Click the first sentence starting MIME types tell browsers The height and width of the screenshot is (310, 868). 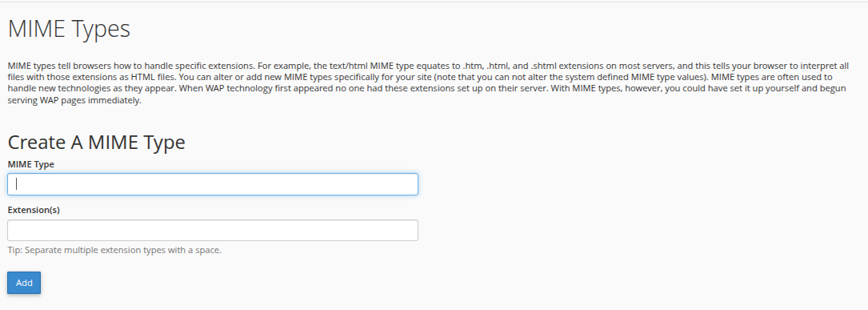[x=132, y=66]
